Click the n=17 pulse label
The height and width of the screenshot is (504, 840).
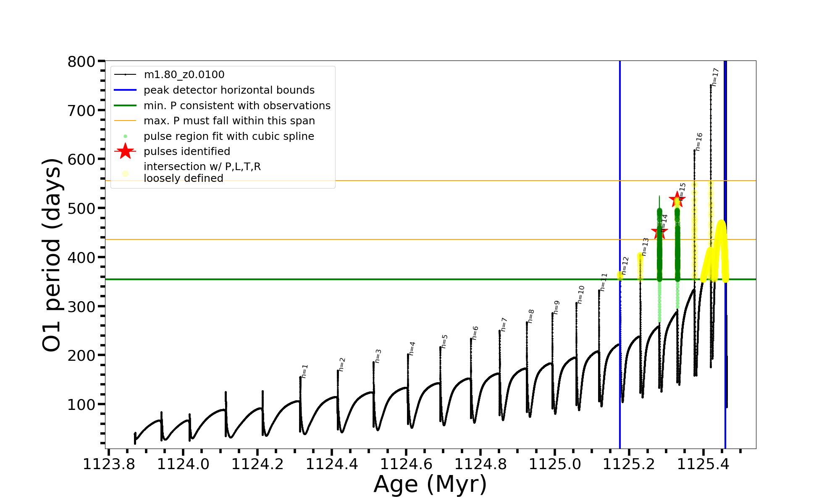715,77
